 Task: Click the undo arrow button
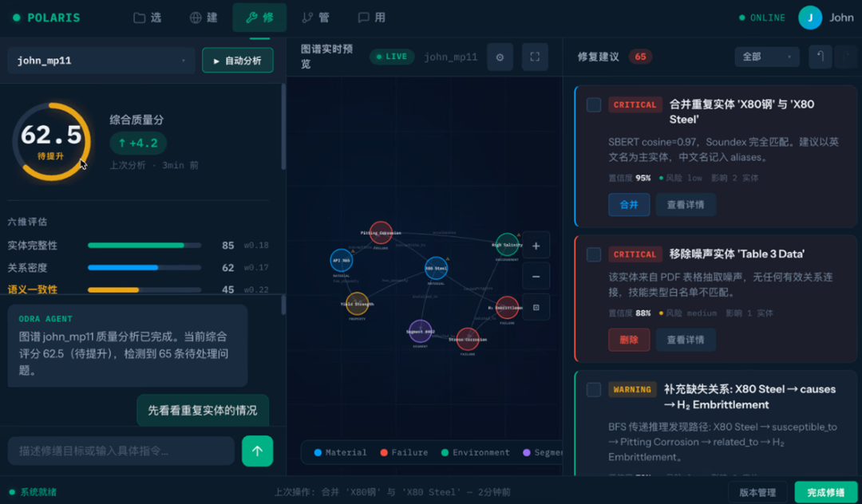820,57
